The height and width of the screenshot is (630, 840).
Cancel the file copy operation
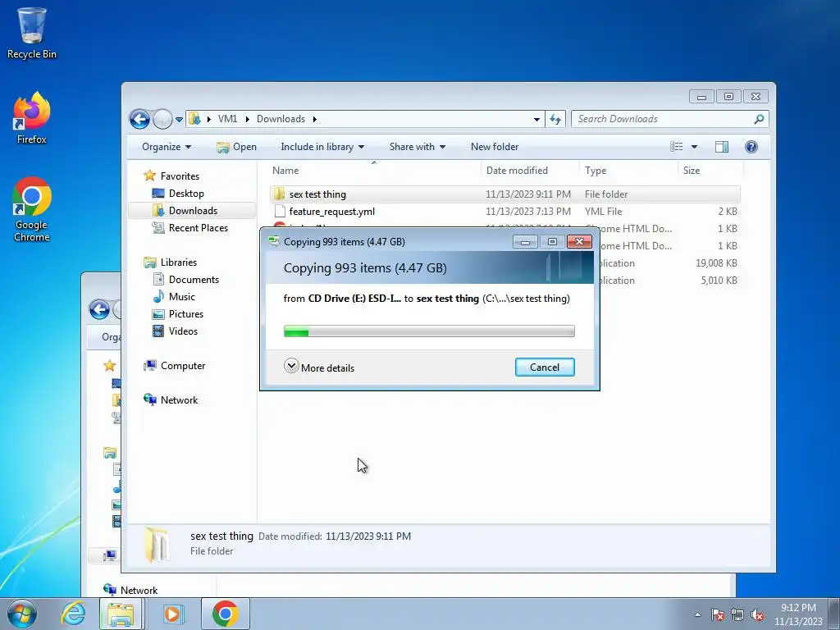(x=545, y=367)
